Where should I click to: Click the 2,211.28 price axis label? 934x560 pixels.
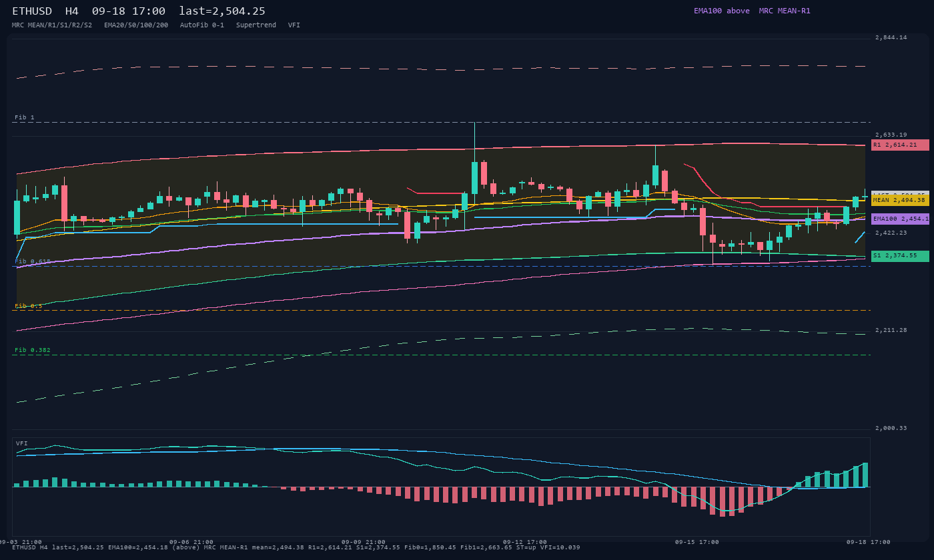[x=891, y=330]
